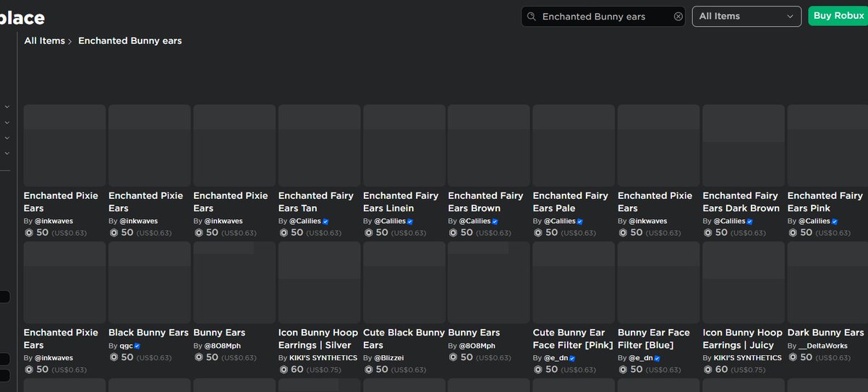Click the Buy Robux button
This screenshot has height=392, width=868.
tap(838, 16)
